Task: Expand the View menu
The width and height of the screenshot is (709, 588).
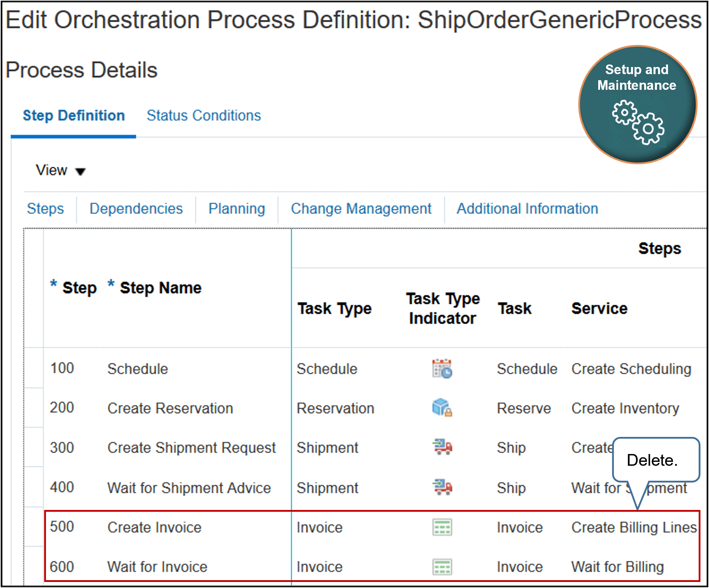Action: click(60, 170)
